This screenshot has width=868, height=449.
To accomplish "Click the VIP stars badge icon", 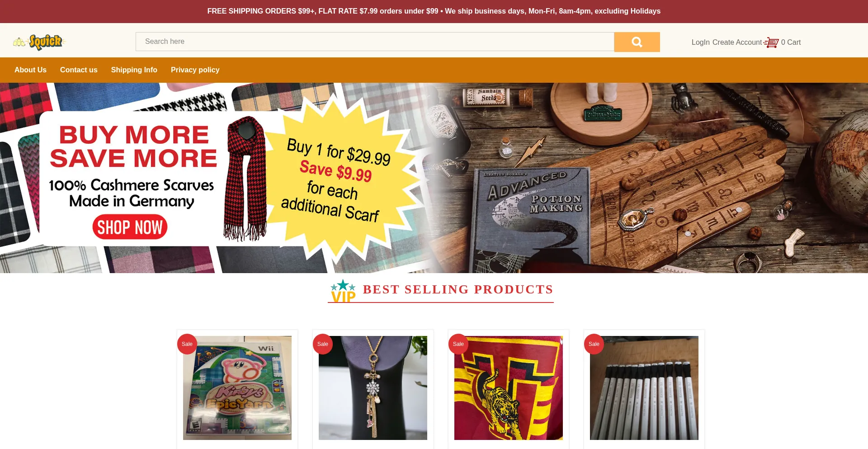I will tap(343, 291).
